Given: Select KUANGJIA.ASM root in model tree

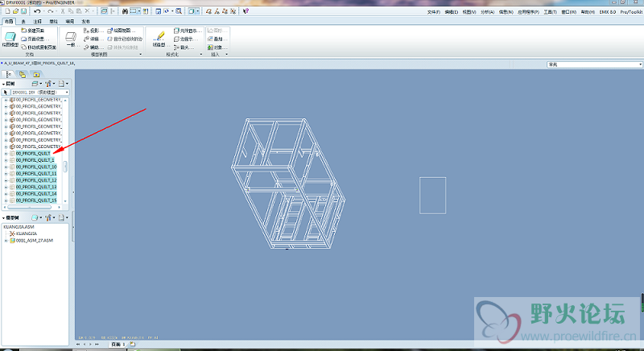Looking at the screenshot, I should [19, 226].
